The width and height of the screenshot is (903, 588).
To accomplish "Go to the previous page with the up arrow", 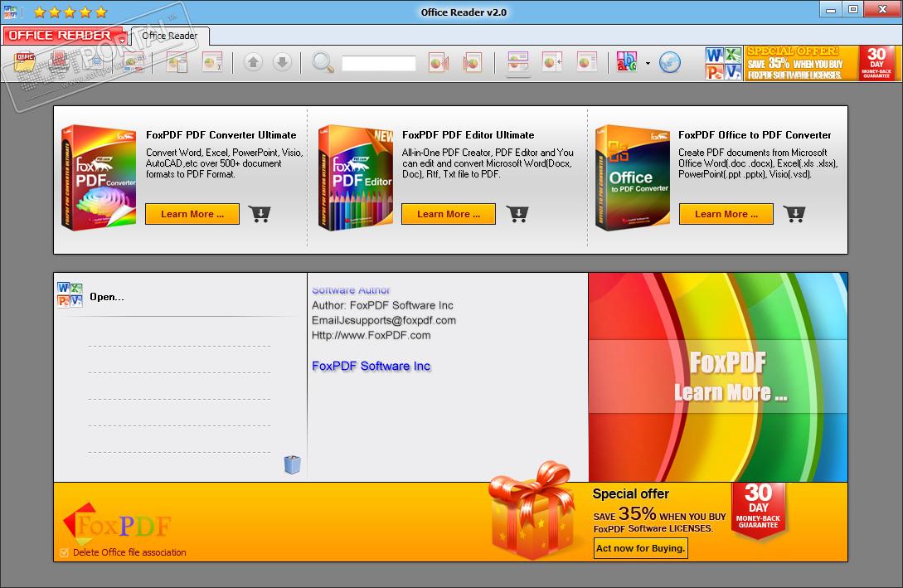I will click(x=253, y=61).
